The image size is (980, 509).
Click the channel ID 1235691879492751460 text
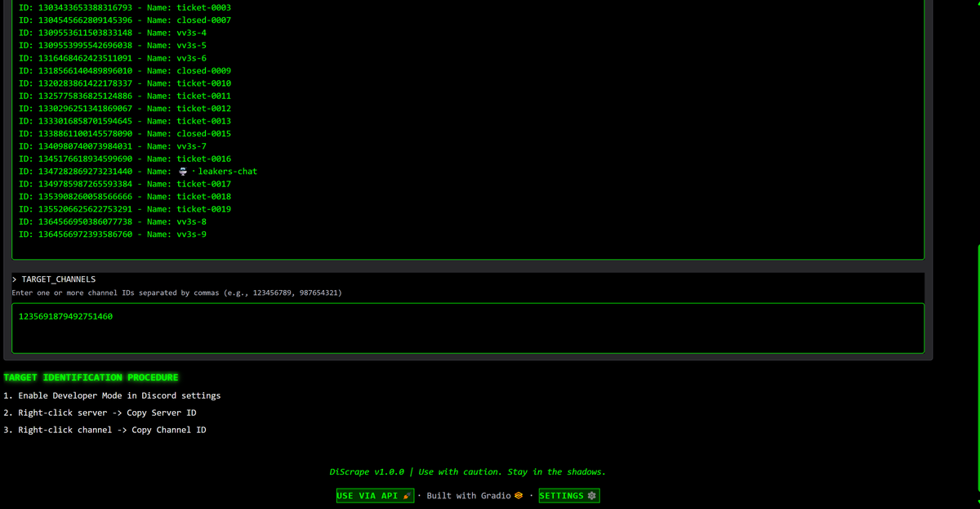point(65,315)
